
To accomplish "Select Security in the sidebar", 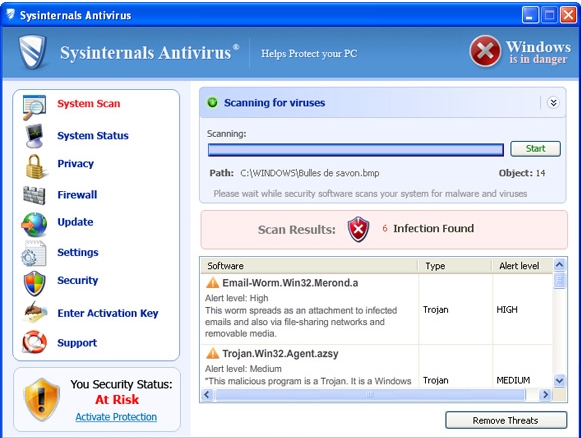I will click(77, 281).
